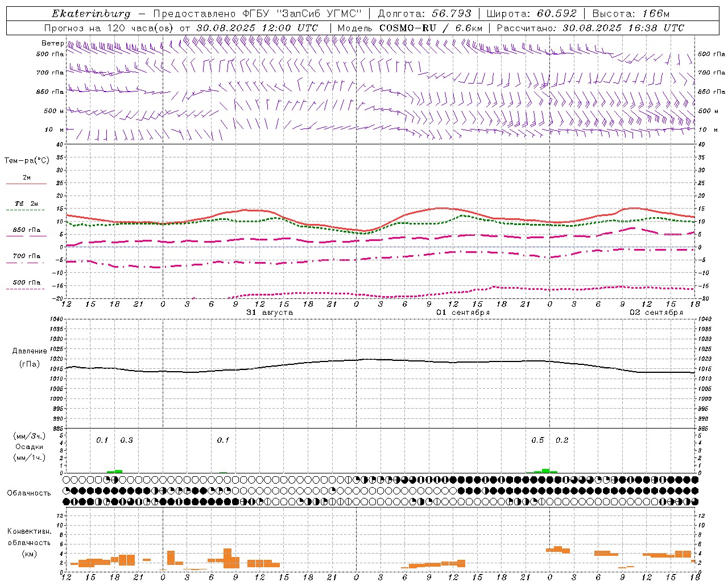Click the Ветер panel label

coord(52,43)
